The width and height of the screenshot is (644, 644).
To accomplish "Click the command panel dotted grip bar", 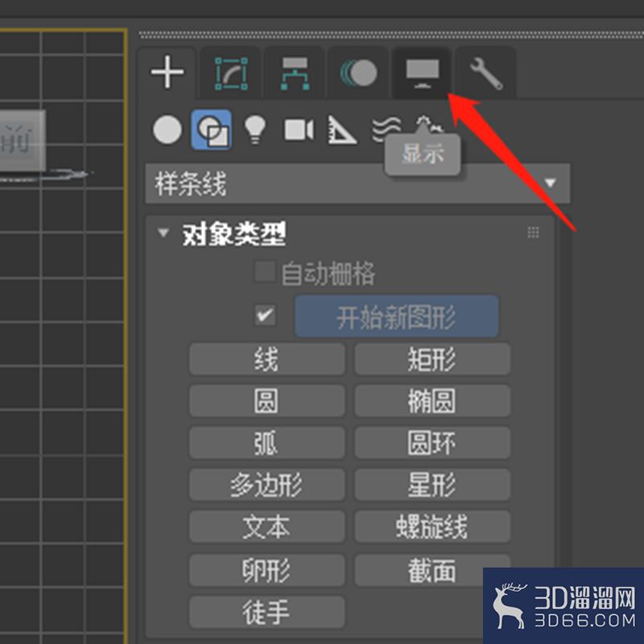I will [391, 35].
